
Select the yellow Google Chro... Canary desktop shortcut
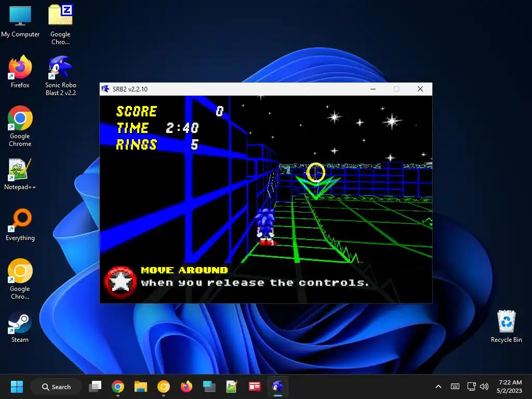pos(20,279)
